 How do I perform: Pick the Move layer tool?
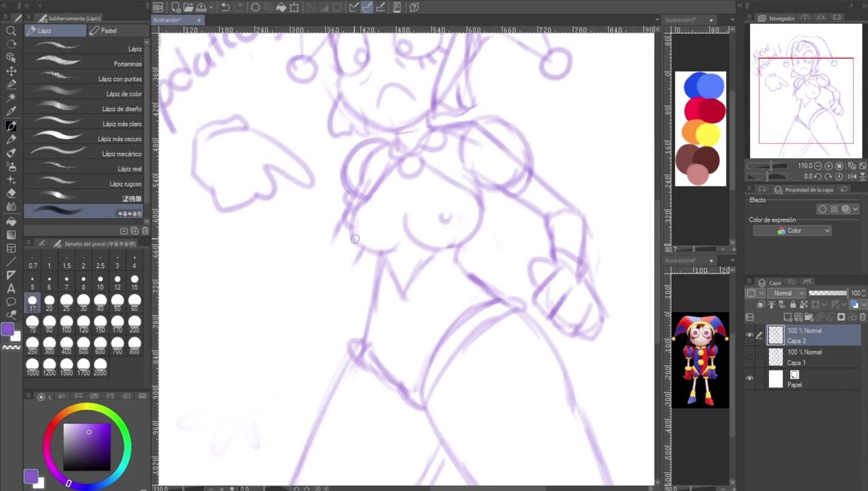point(11,72)
